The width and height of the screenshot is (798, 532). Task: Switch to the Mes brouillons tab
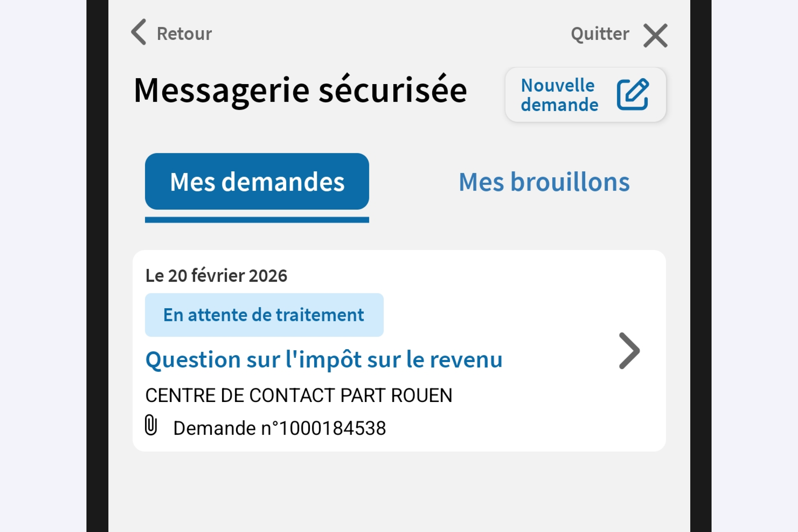pyautogui.click(x=544, y=183)
